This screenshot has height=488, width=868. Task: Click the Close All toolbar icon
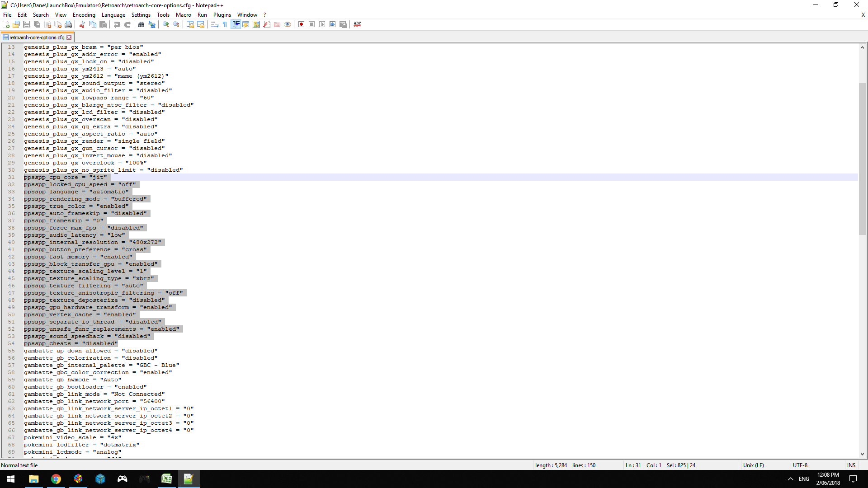pyautogui.click(x=58, y=24)
